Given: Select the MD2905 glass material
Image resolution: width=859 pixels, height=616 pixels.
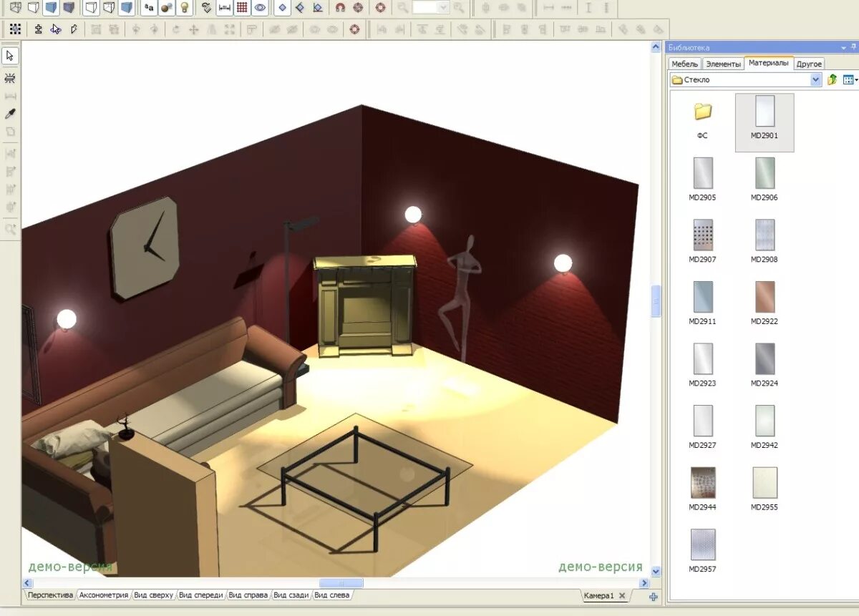Looking at the screenshot, I should (702, 179).
